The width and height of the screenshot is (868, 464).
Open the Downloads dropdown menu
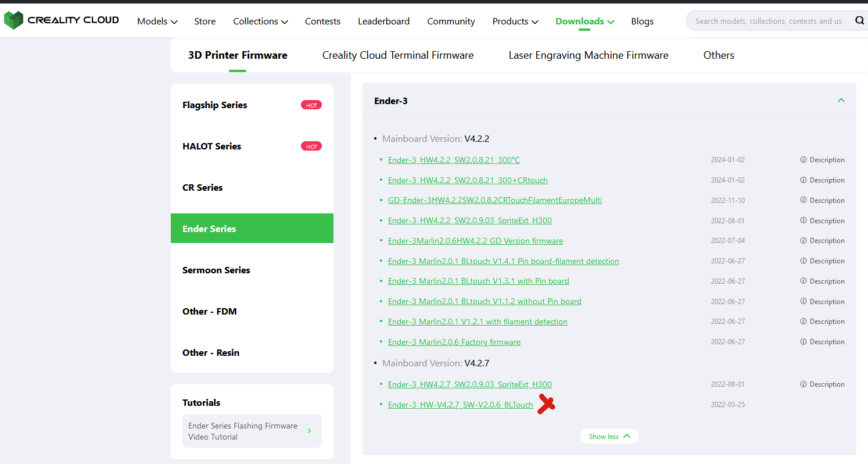[x=584, y=21]
